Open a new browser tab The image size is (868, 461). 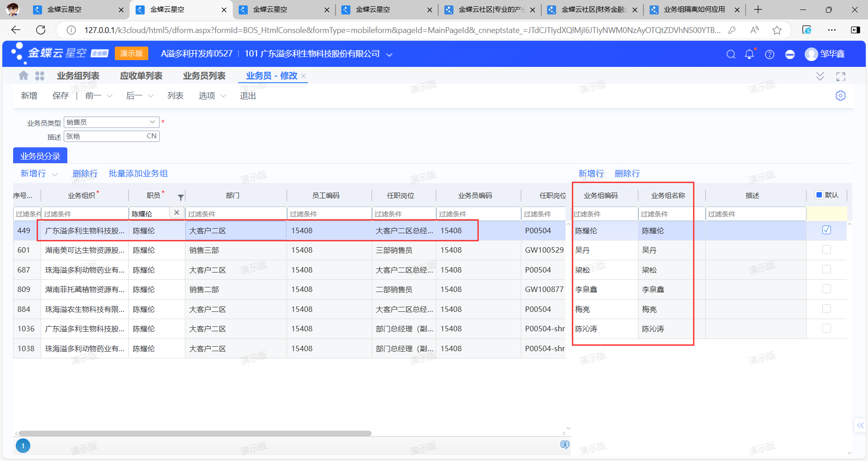(758, 9)
